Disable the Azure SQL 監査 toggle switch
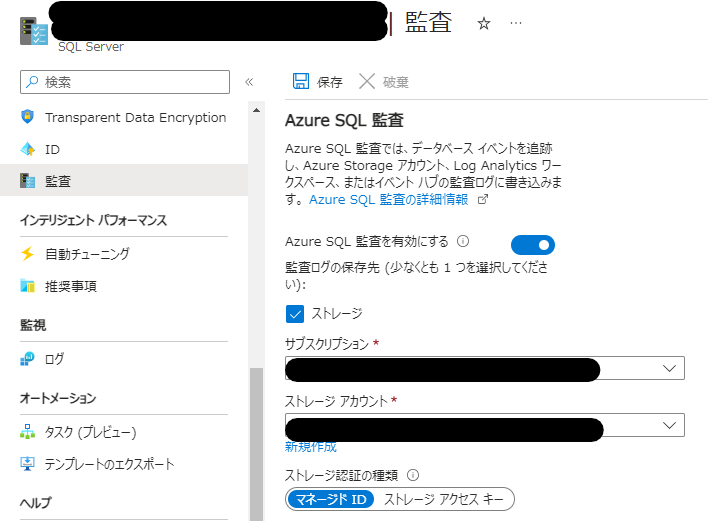 pos(533,245)
